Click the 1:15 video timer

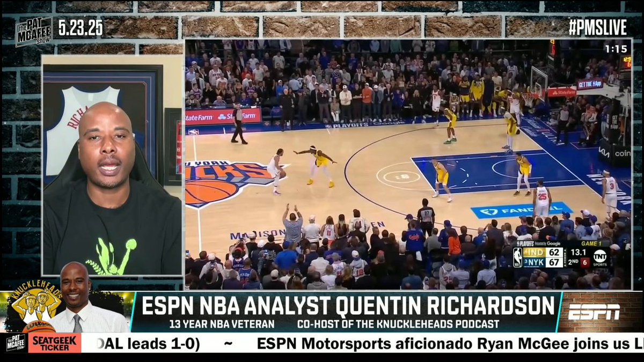point(616,49)
